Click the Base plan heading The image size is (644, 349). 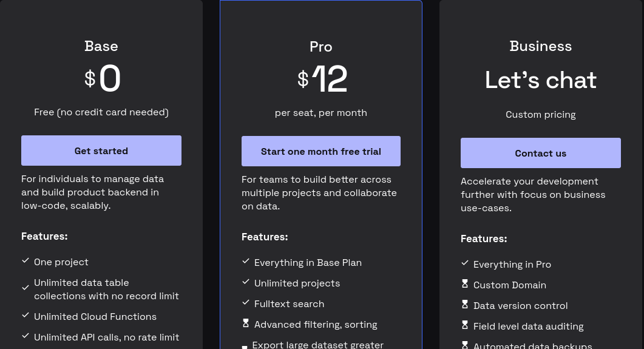pyautogui.click(x=101, y=46)
